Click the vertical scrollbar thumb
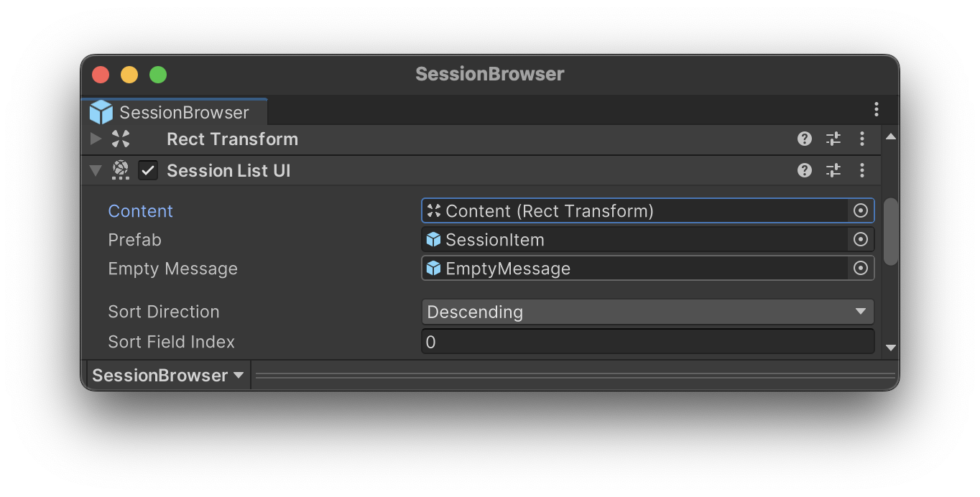The height and width of the screenshot is (497, 980). 891,231
